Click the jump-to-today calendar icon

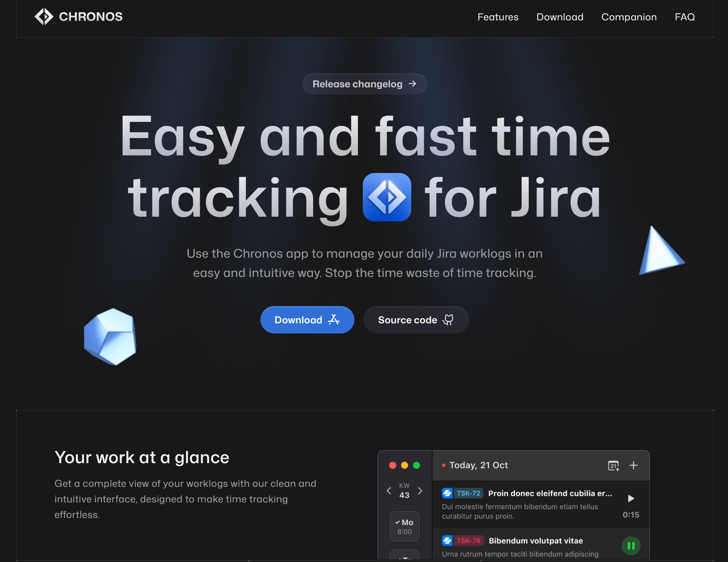coord(613,466)
